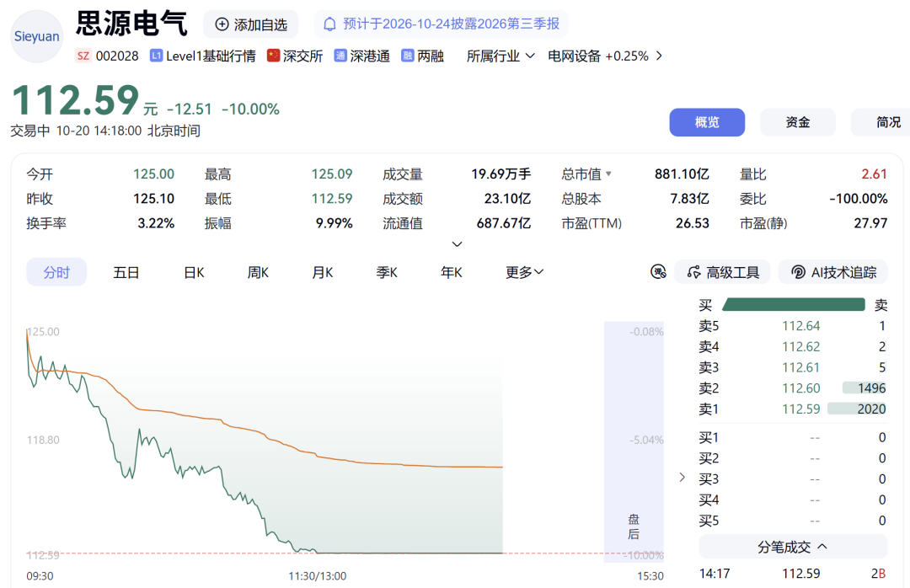Click the current price 112.59
The image size is (910, 588).
coord(76,100)
